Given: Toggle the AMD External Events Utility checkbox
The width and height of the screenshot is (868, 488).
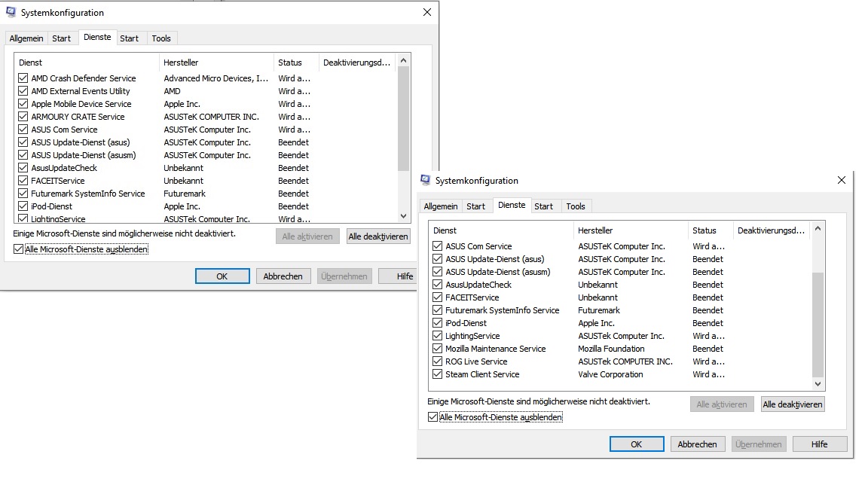Looking at the screenshot, I should tap(23, 90).
